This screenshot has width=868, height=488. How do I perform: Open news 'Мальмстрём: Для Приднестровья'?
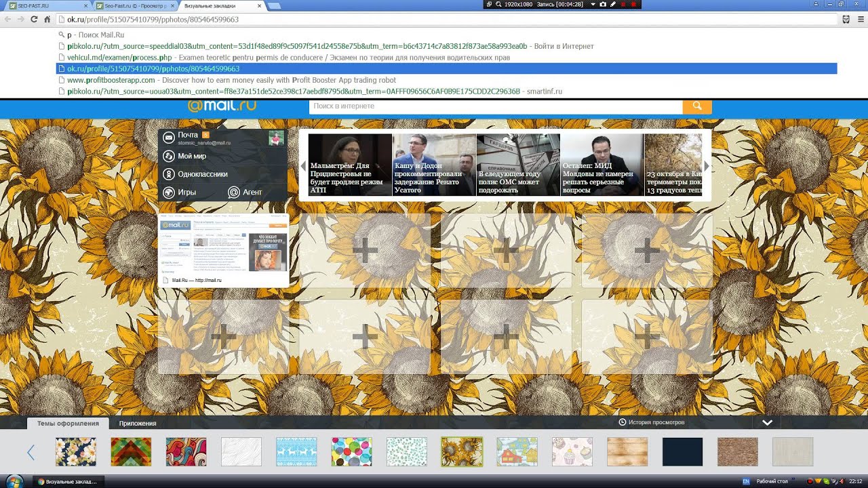350,165
